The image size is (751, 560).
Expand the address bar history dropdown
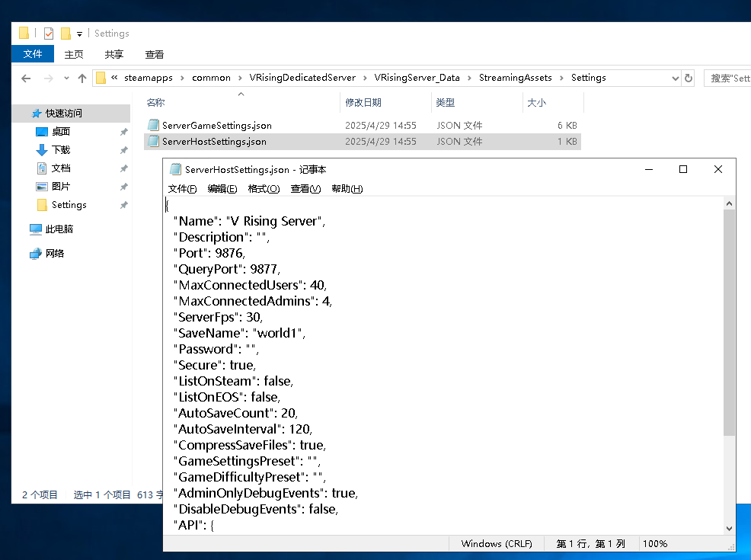(676, 78)
